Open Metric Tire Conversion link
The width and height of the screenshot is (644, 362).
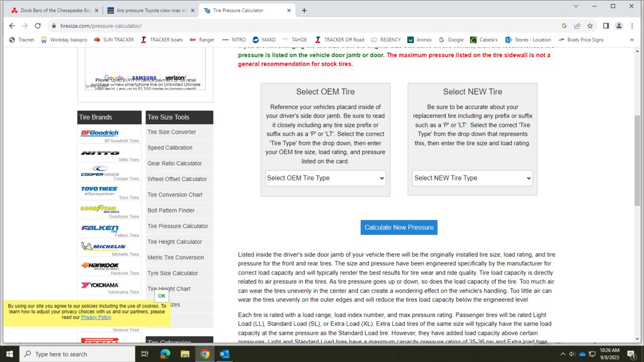[x=176, y=257]
